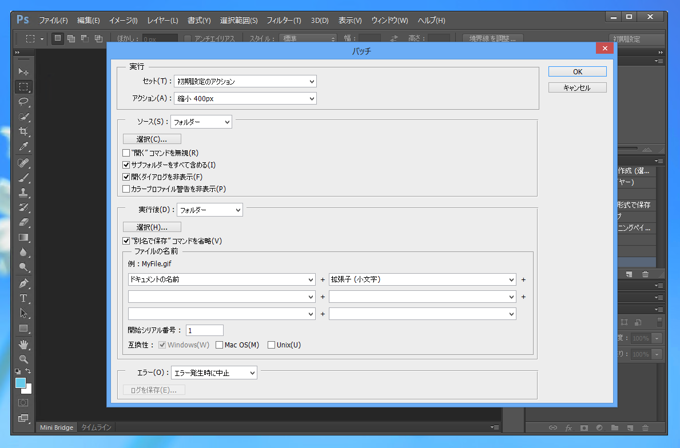The width and height of the screenshot is (680, 448).
Task: Open the ソース dropdown
Action: click(201, 122)
